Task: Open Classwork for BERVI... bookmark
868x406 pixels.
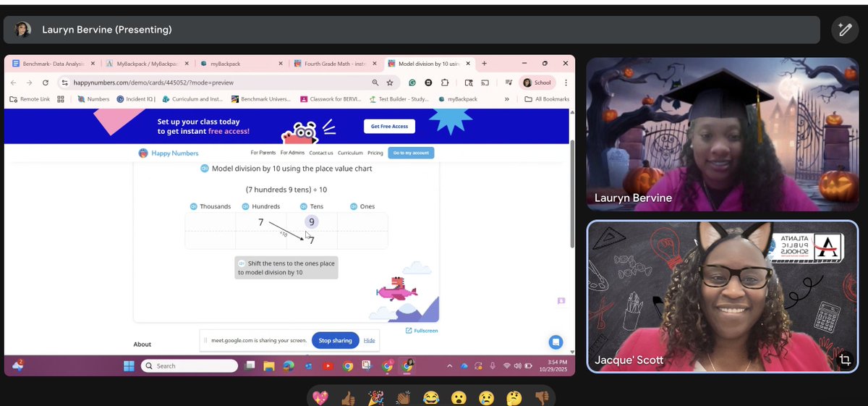Action: point(331,99)
